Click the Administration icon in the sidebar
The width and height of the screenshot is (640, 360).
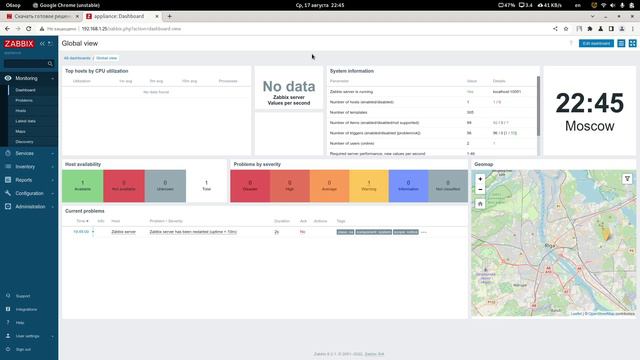(8, 207)
